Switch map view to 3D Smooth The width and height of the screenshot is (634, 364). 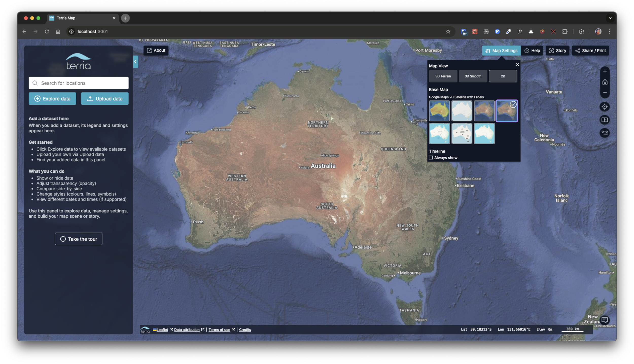pos(473,76)
